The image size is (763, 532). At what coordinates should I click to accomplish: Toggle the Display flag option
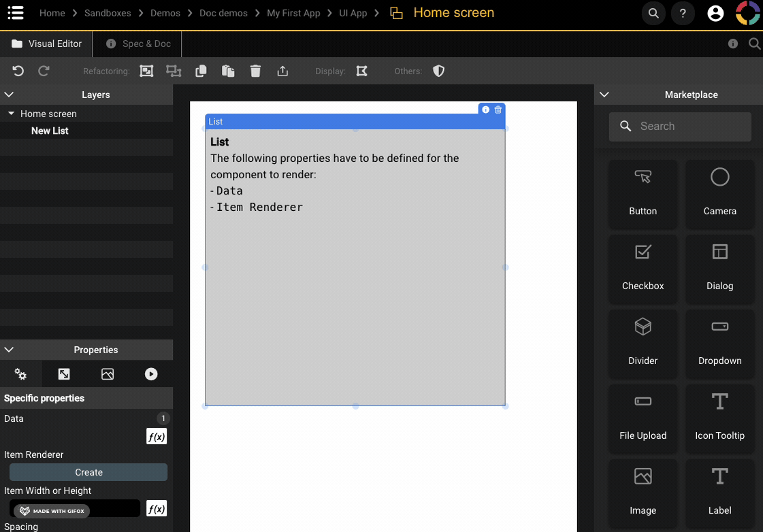[x=362, y=71]
